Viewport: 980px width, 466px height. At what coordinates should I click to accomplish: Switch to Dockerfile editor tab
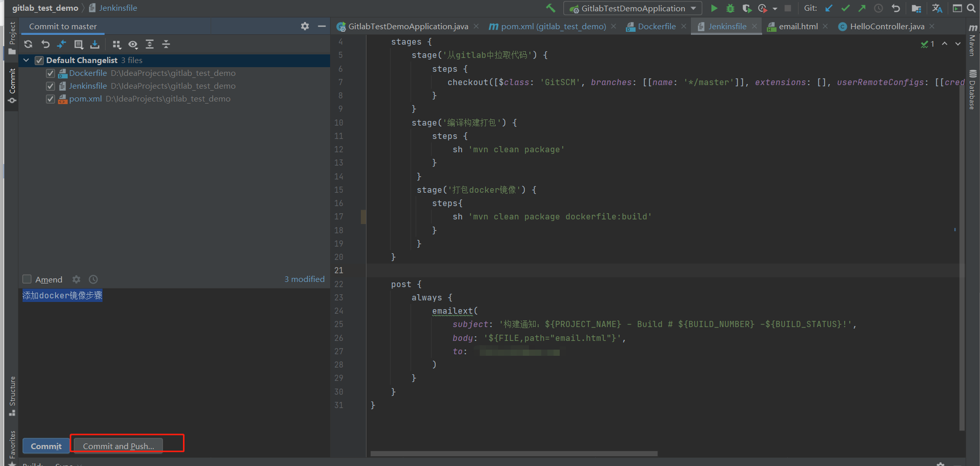coord(657,26)
